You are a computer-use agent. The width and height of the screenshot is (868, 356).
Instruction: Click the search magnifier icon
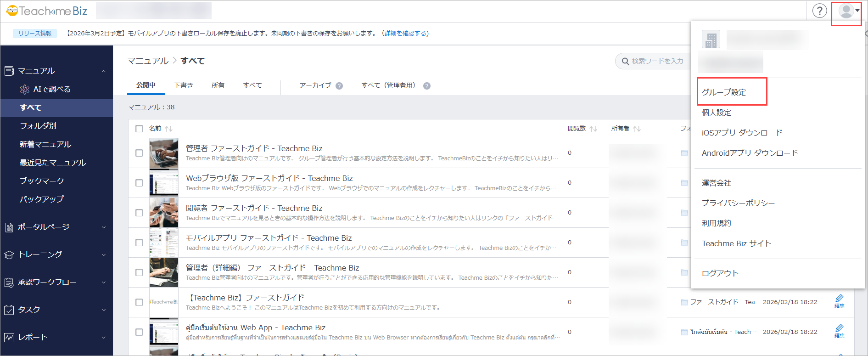pos(625,61)
